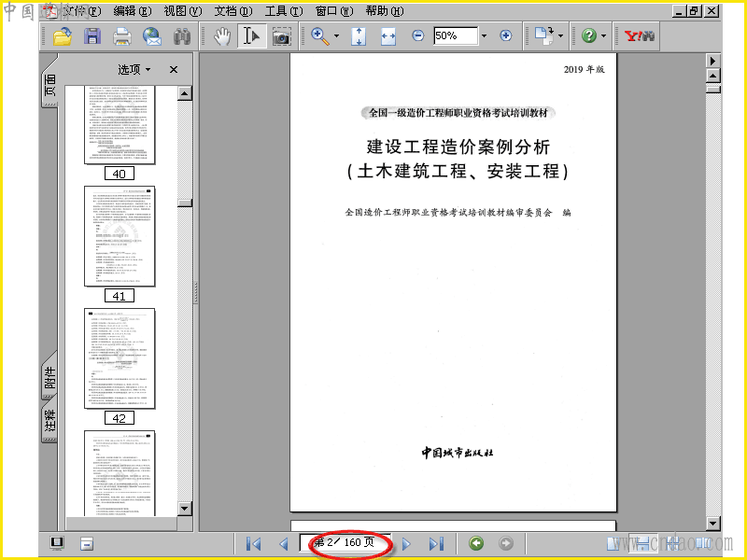Click status bar full-screen view icon
The width and height of the screenshot is (747, 560).
57,543
